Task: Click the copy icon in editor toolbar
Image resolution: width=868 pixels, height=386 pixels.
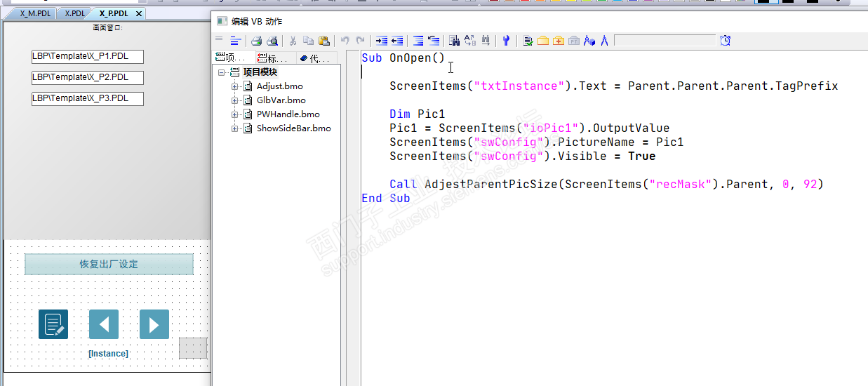Action: 309,41
